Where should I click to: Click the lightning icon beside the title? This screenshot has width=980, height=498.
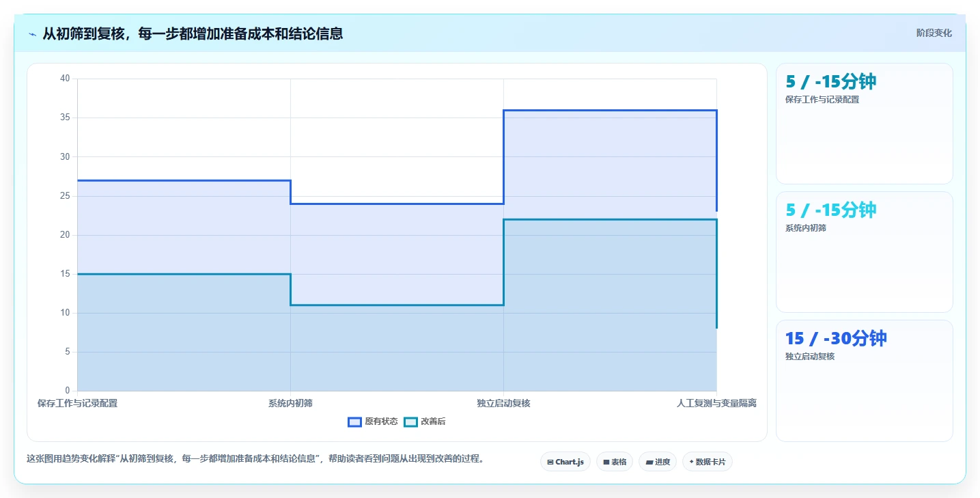(32, 33)
